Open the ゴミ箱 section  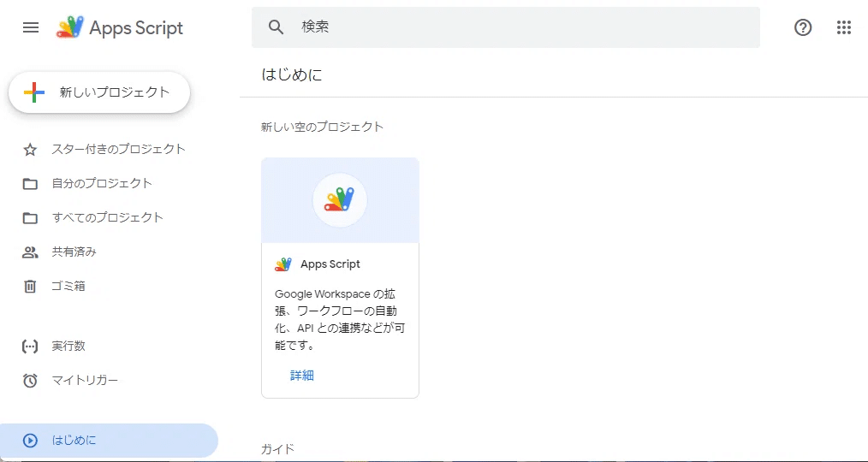tap(68, 286)
